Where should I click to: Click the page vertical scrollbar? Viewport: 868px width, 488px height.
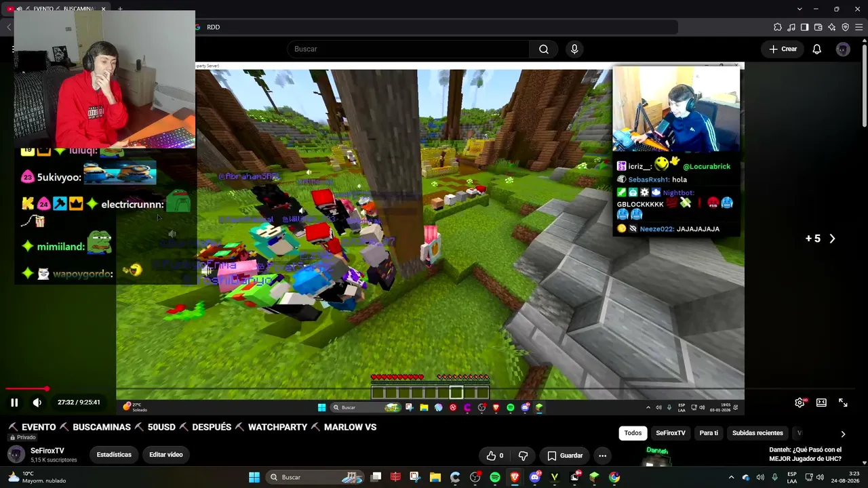(x=864, y=85)
